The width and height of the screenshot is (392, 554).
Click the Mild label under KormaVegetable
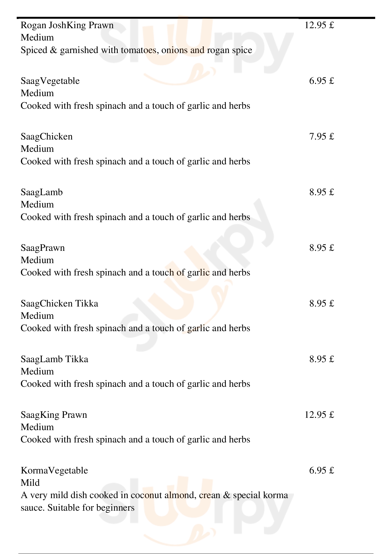click(x=30, y=483)
